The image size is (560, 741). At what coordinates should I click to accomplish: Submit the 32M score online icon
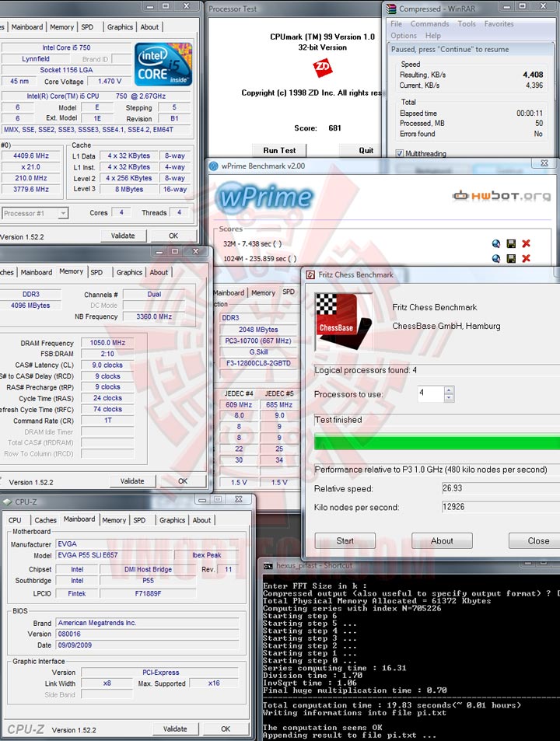(x=495, y=243)
